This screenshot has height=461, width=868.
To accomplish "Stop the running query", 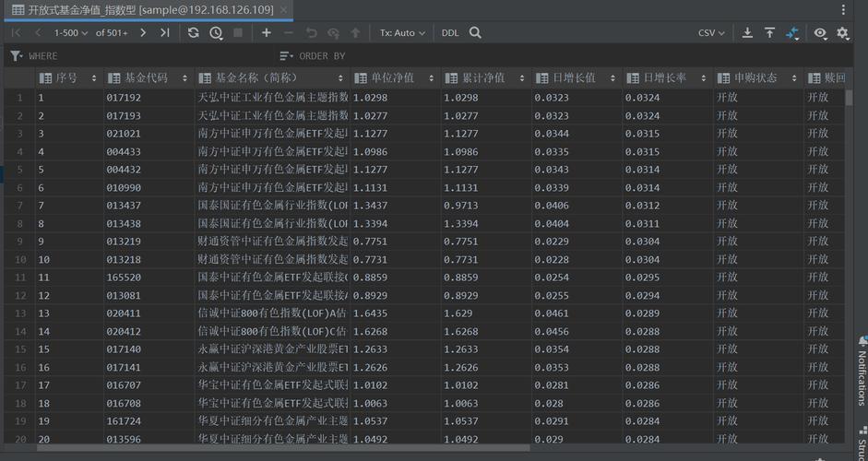I will tap(238, 32).
